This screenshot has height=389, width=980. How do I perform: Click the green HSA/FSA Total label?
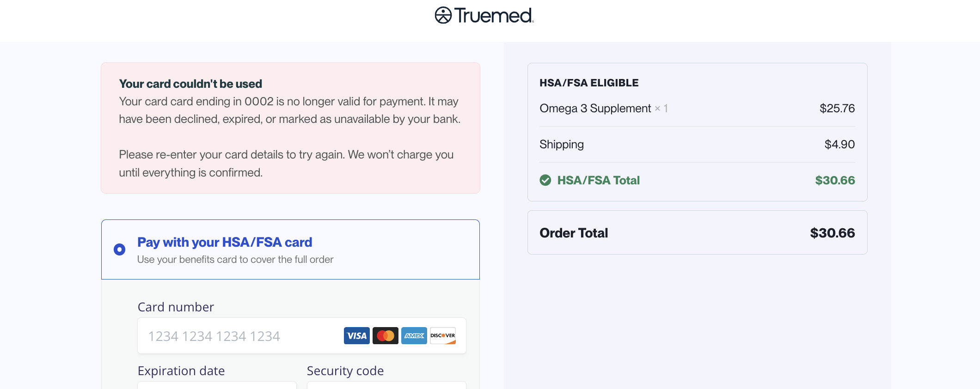[598, 180]
